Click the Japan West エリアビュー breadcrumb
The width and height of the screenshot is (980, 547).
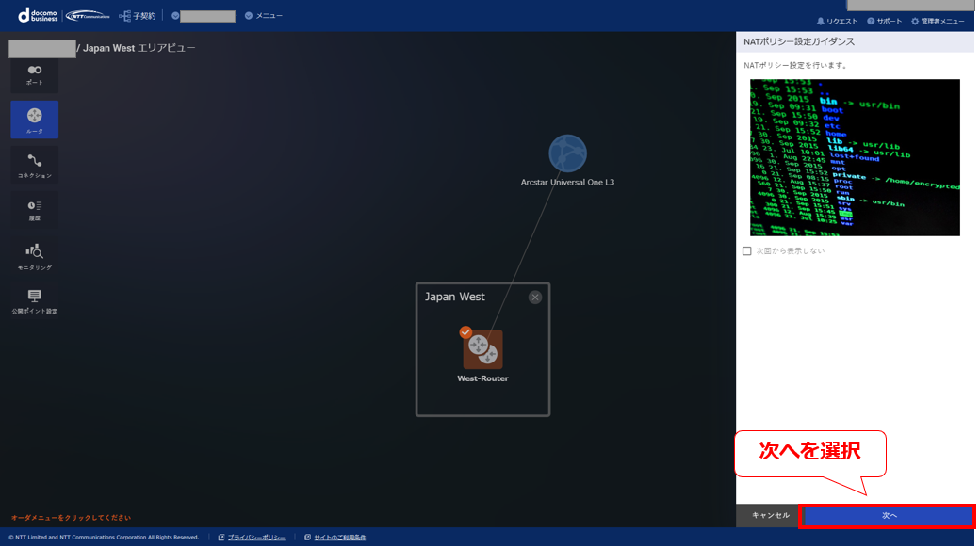(x=139, y=48)
